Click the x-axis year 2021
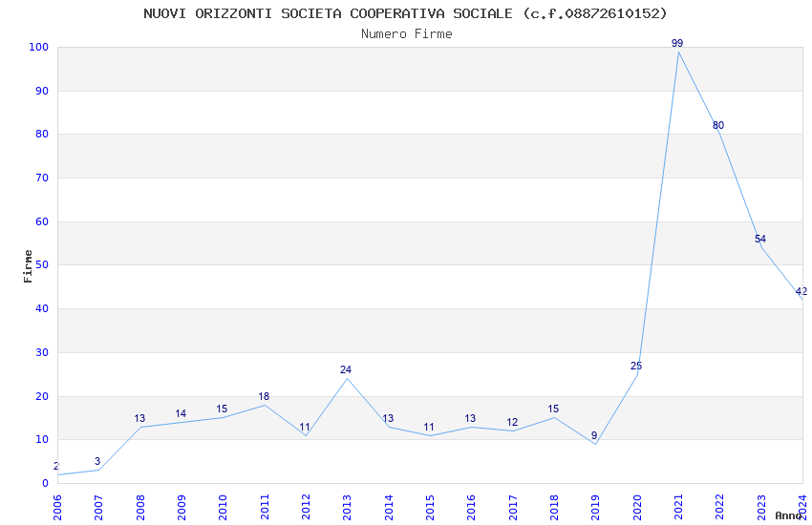This screenshot has height=525, width=812. [x=678, y=507]
